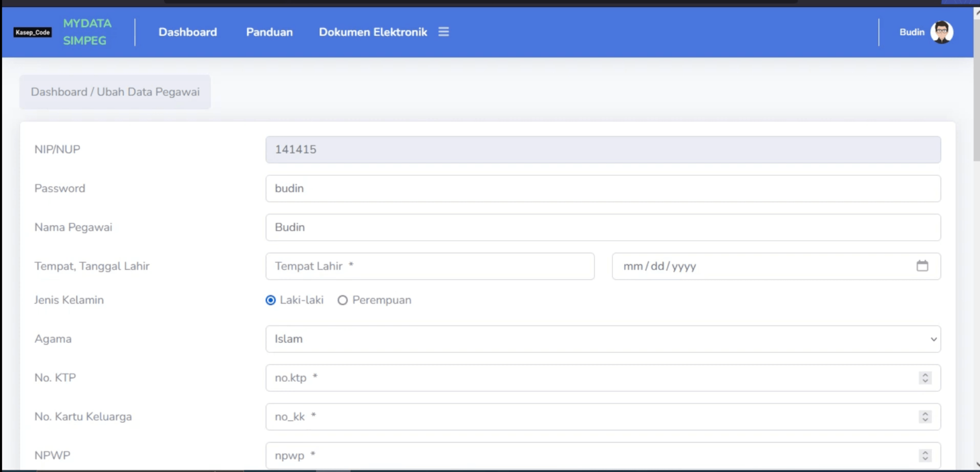Open the Panduan menu
This screenshot has width=980, height=472.
[269, 32]
